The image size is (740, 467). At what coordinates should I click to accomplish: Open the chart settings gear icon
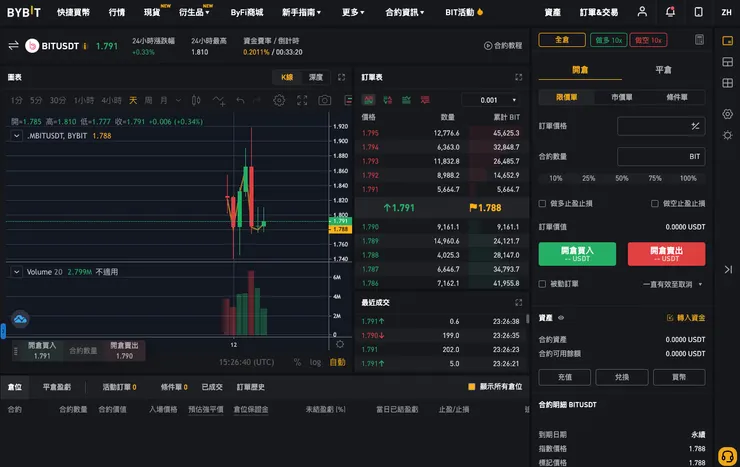click(279, 100)
